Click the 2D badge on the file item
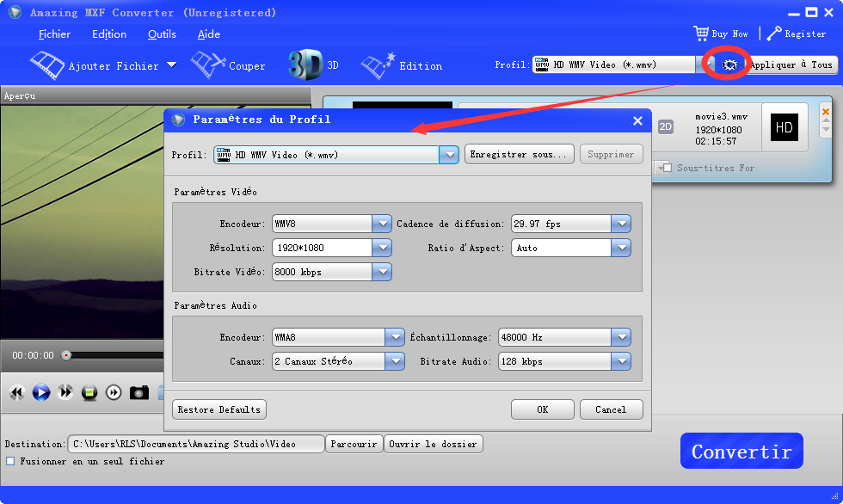The width and height of the screenshot is (843, 504). pos(666,126)
